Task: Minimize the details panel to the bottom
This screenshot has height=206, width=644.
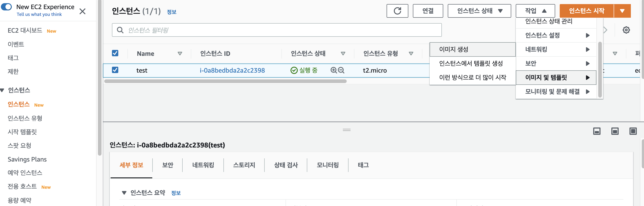Action: [596, 131]
